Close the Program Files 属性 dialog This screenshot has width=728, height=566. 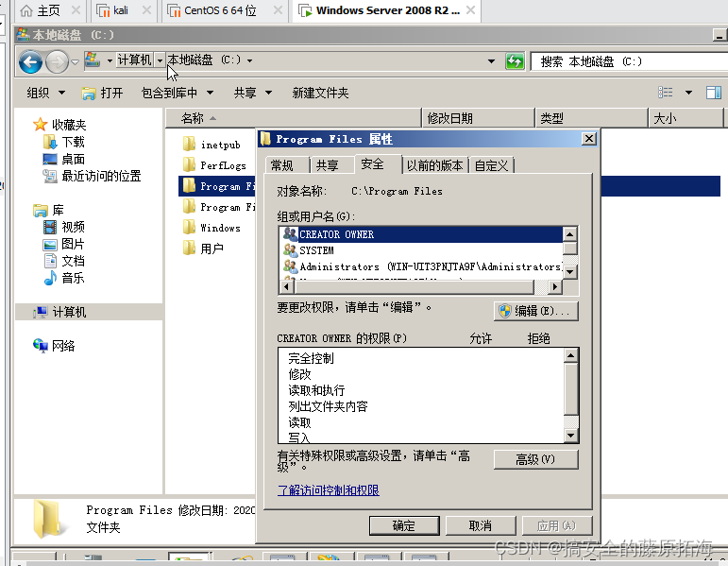[x=588, y=139]
